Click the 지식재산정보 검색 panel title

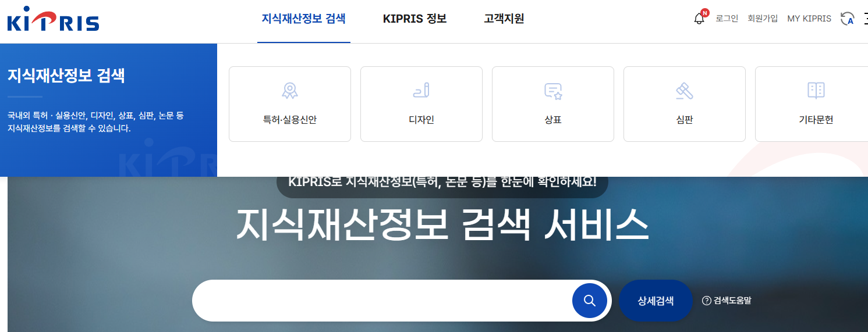[66, 76]
